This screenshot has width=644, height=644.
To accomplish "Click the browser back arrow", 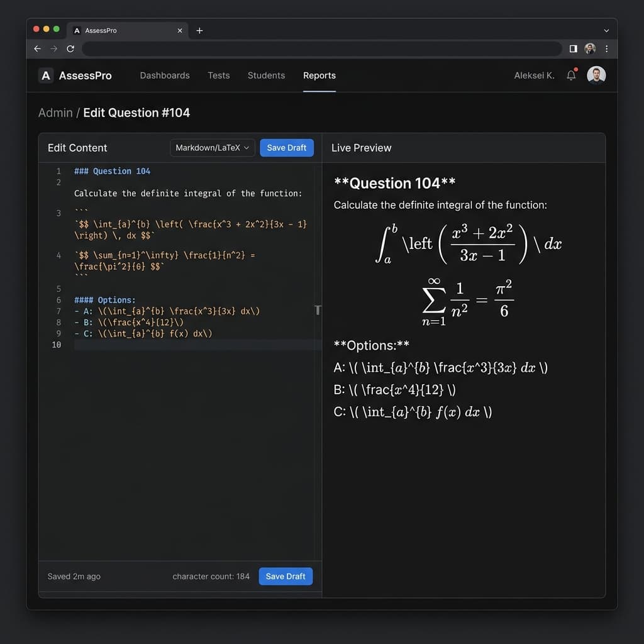I will coord(37,49).
